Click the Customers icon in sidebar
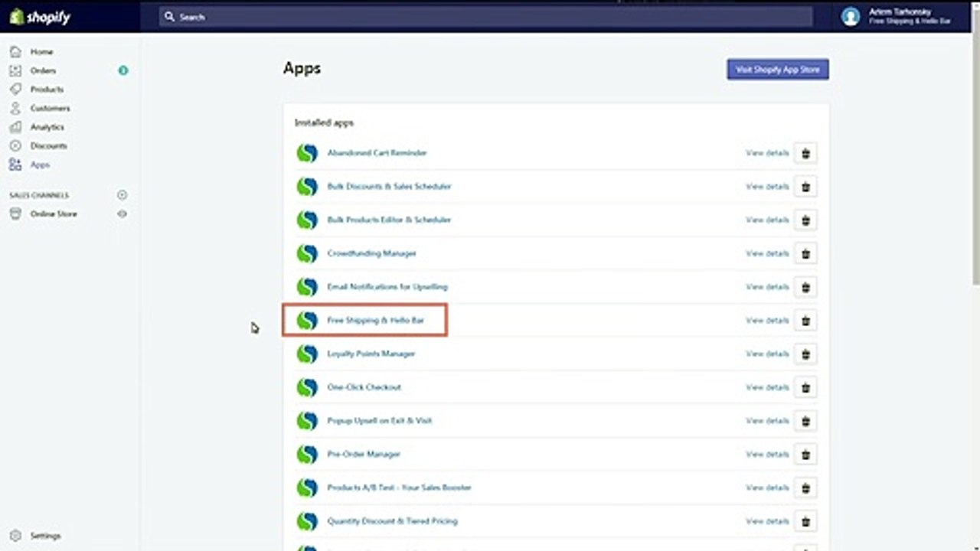The width and height of the screenshot is (980, 551). 15,108
